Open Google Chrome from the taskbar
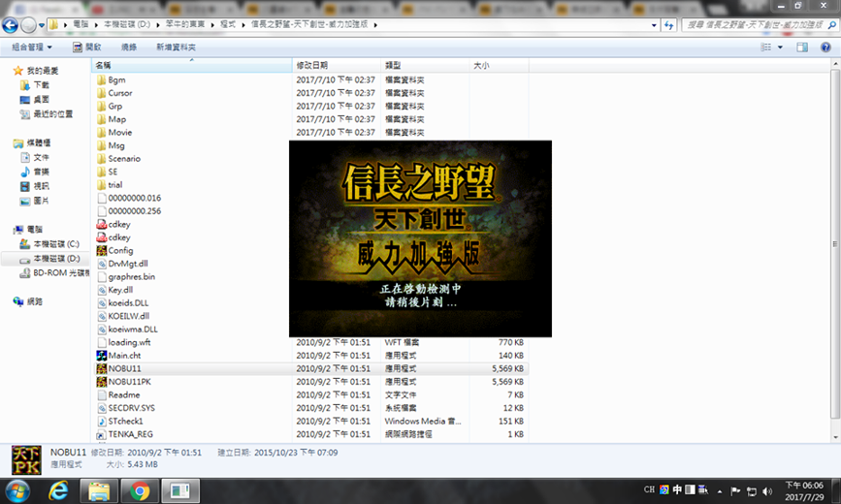The height and width of the screenshot is (504, 841). pyautogui.click(x=140, y=490)
